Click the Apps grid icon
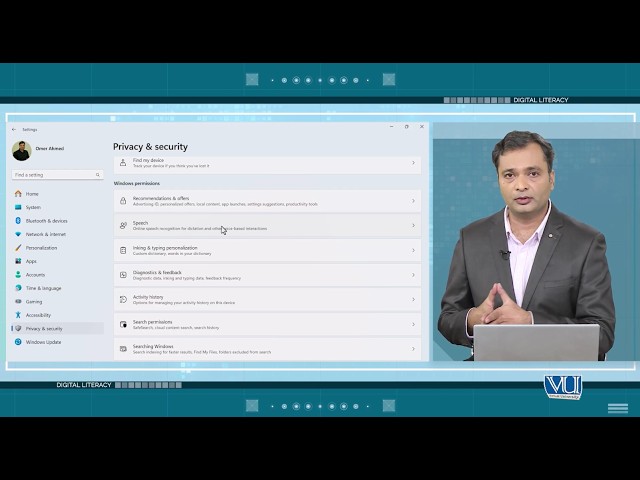This screenshot has height=480, width=640. click(18, 261)
